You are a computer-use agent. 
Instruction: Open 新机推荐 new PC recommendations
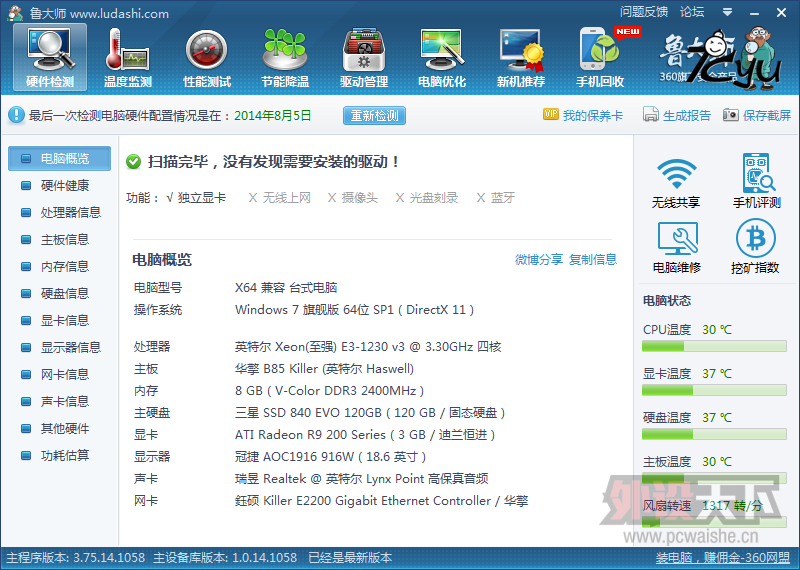pos(521,58)
